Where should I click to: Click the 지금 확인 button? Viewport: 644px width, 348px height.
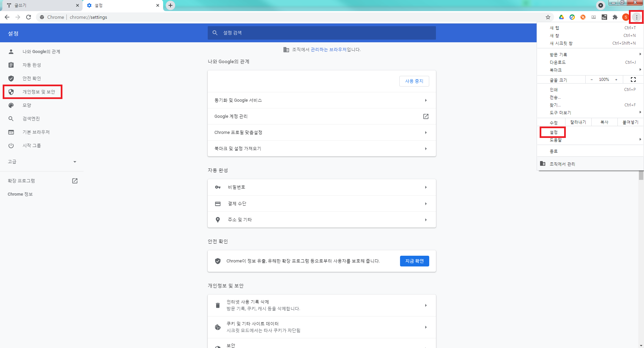click(x=414, y=261)
